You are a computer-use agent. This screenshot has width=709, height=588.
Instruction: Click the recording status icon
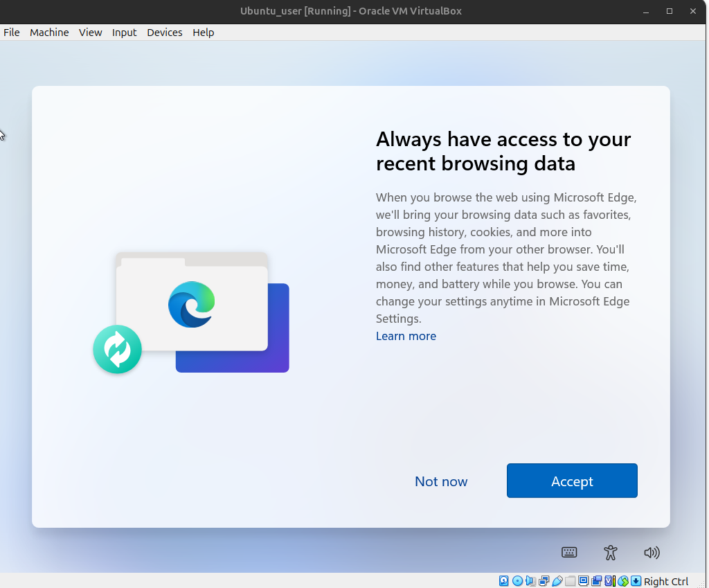coord(596,581)
